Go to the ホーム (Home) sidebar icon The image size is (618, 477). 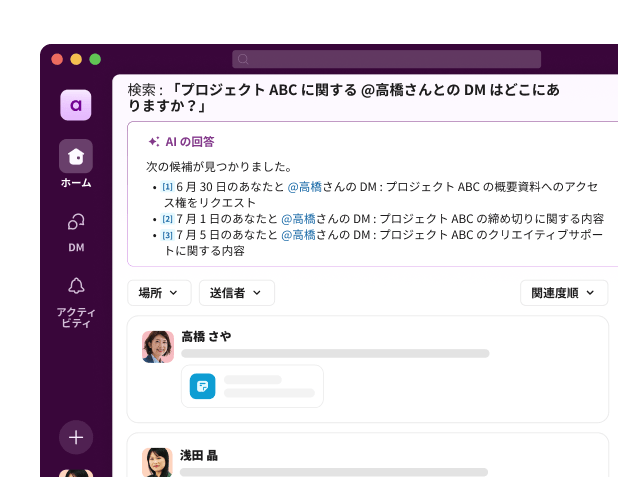(76, 156)
